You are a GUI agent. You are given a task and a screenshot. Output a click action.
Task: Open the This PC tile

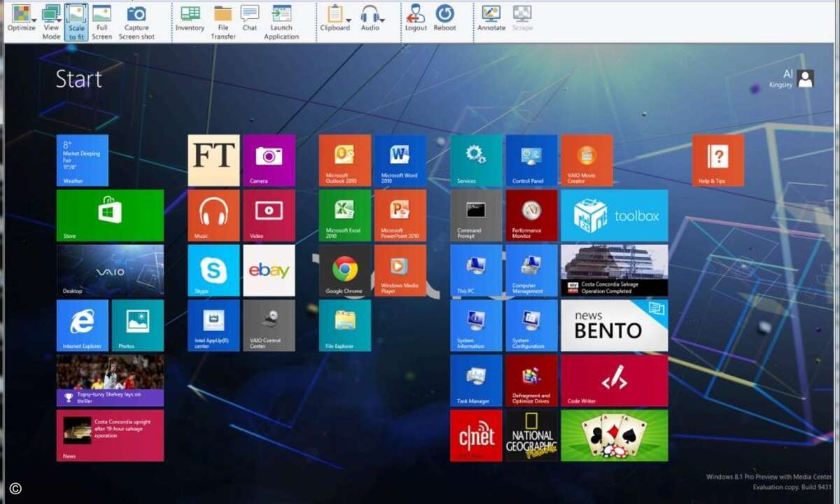(x=476, y=270)
